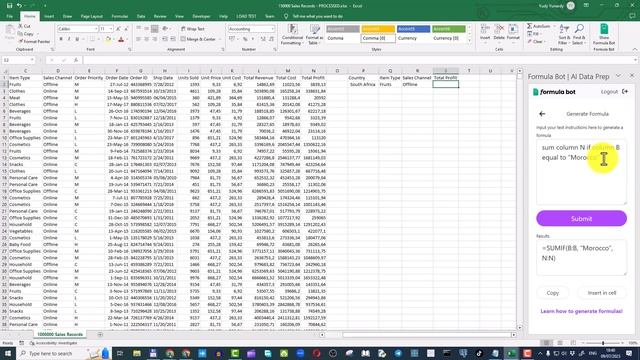Expand the formula bar
The height and width of the screenshot is (360, 640).
[x=636, y=60]
